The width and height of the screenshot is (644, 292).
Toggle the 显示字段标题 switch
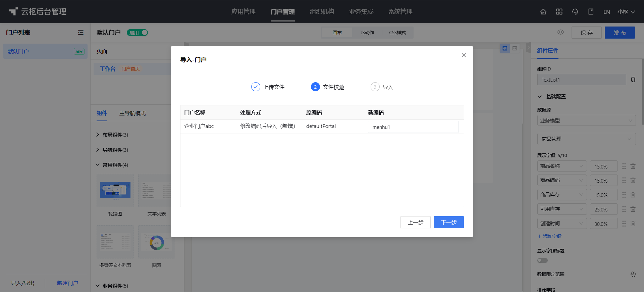pos(542,260)
